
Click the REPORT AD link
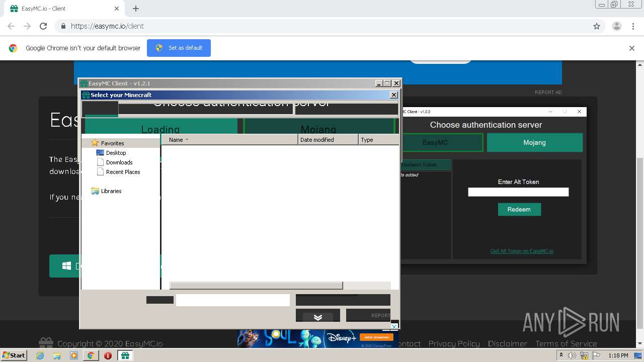[548, 93]
